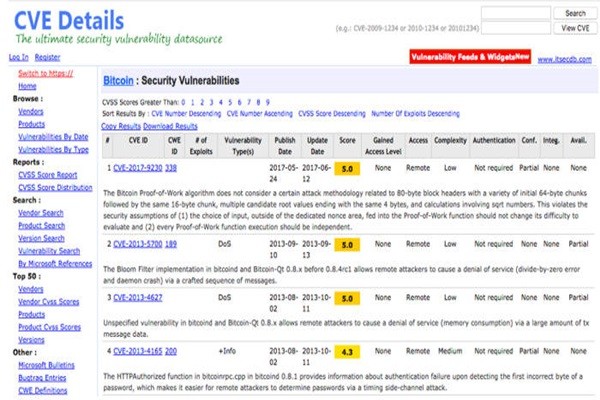Image resolution: width=600 pixels, height=400 pixels.
Task: Browse Vendors in the Browse section
Action: click(x=31, y=111)
